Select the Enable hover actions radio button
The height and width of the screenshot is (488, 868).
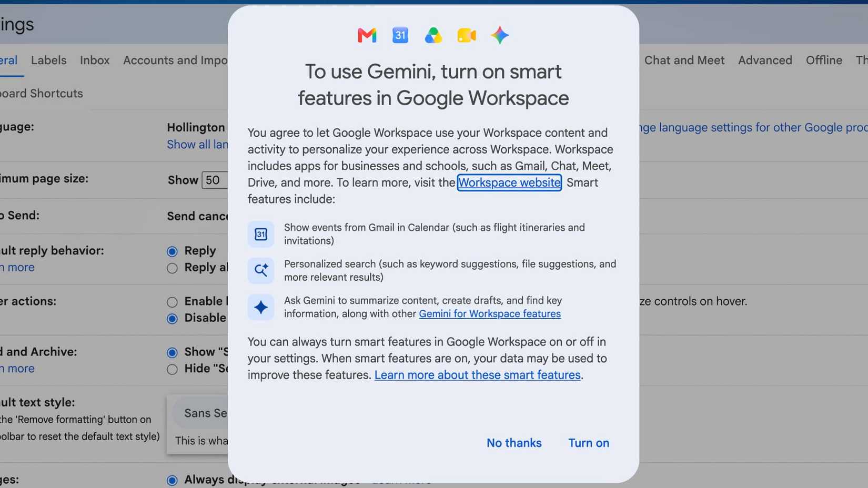click(x=172, y=302)
